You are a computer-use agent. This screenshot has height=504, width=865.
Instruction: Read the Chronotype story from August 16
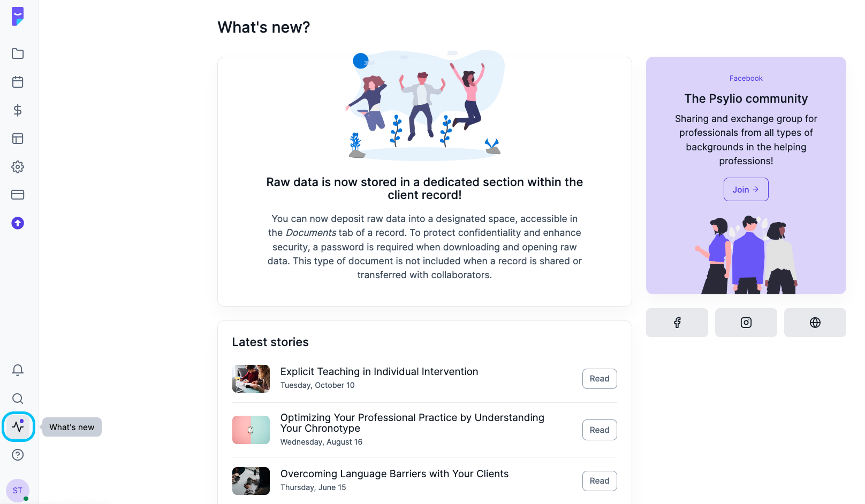(x=600, y=430)
